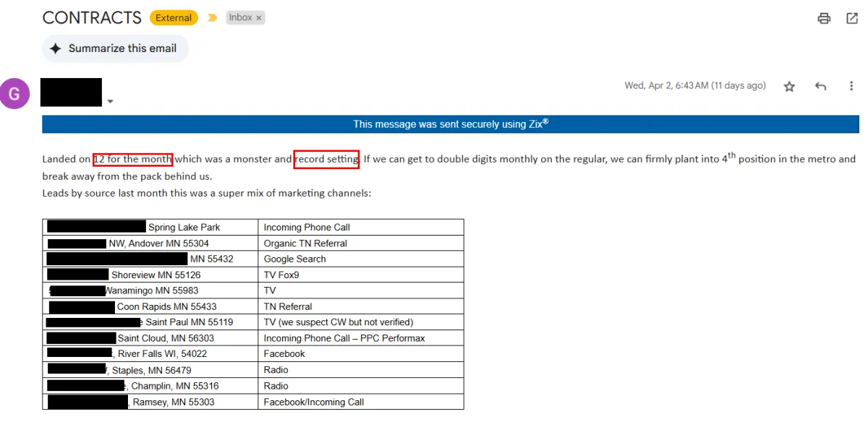Reply using the arrow icon
This screenshot has width=868, height=422.
tap(820, 86)
